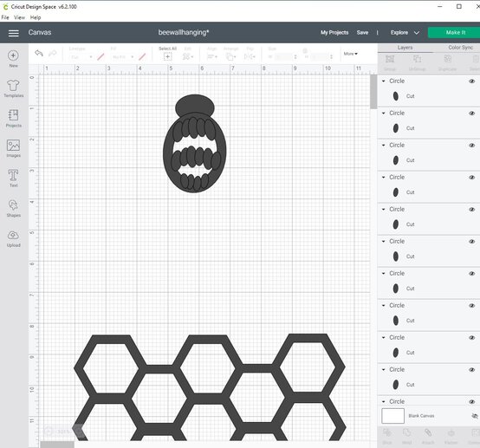Click the width size input field
The height and width of the screenshot is (448, 480).
[284, 57]
